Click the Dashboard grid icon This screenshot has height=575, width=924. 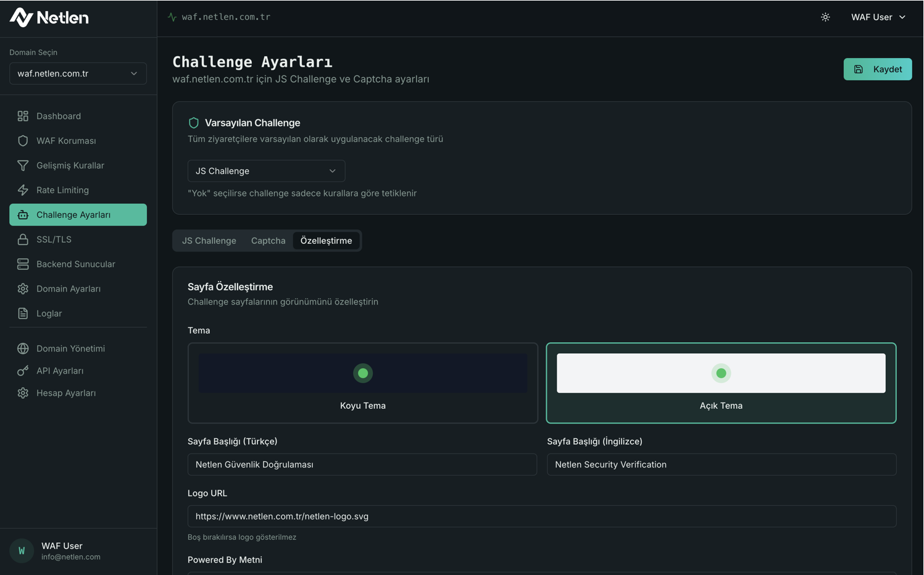pos(23,116)
